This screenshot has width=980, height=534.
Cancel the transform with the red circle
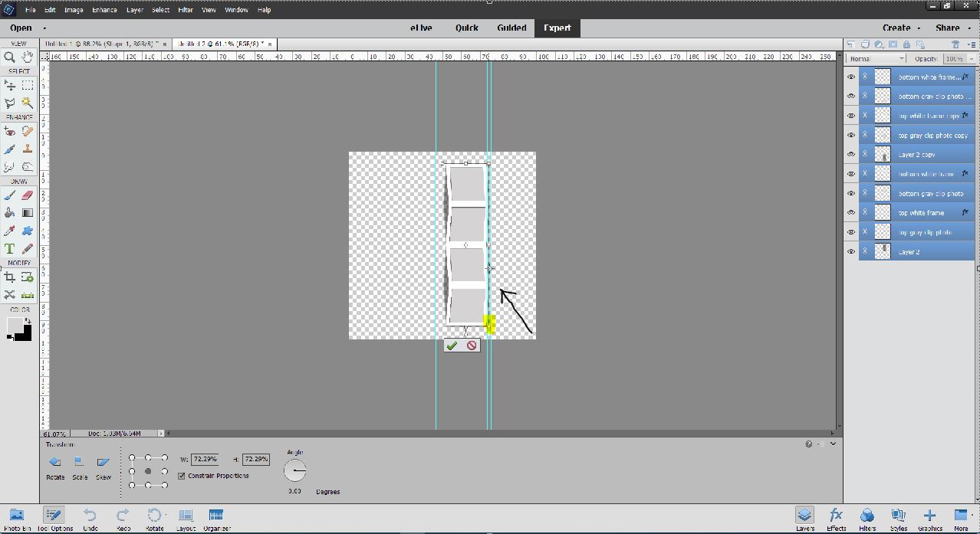[x=472, y=346]
